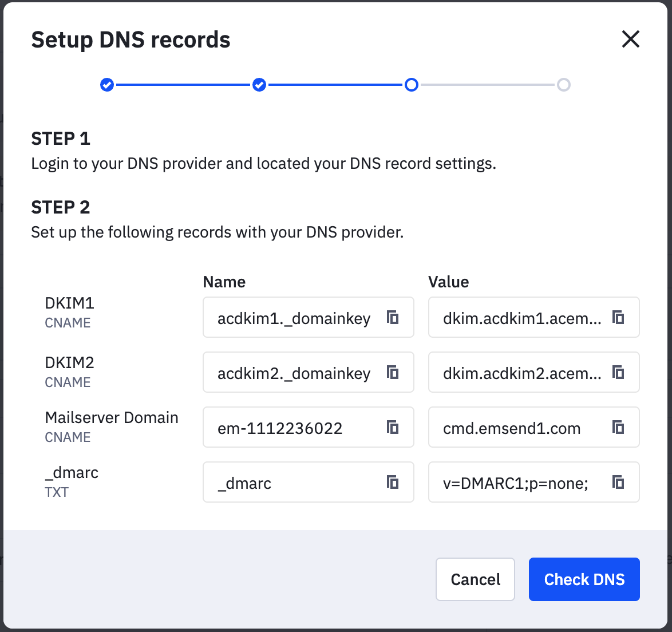Image resolution: width=672 pixels, height=632 pixels.
Task: Cancel the DNS setup
Action: click(475, 579)
